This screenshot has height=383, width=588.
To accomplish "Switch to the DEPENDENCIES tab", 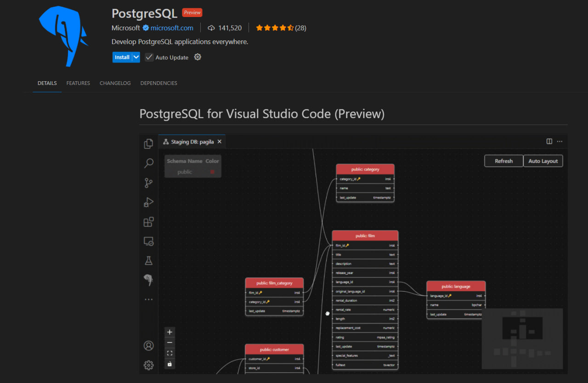I will tap(159, 83).
